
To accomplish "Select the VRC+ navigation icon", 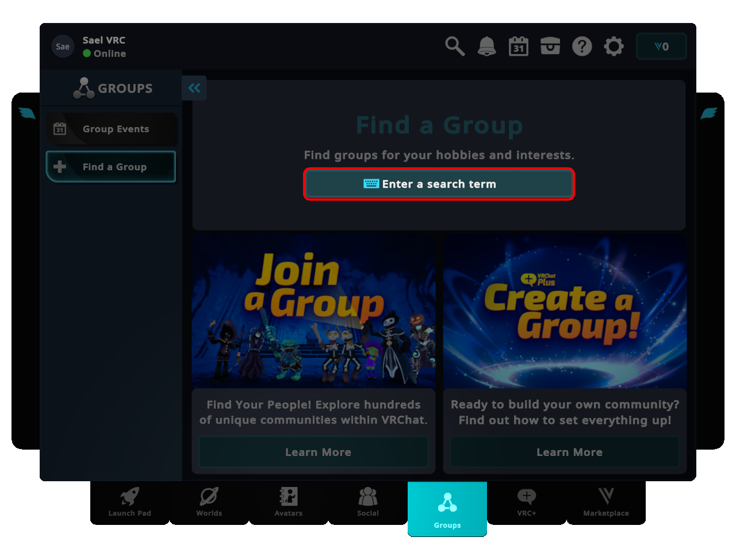I will point(527,502).
